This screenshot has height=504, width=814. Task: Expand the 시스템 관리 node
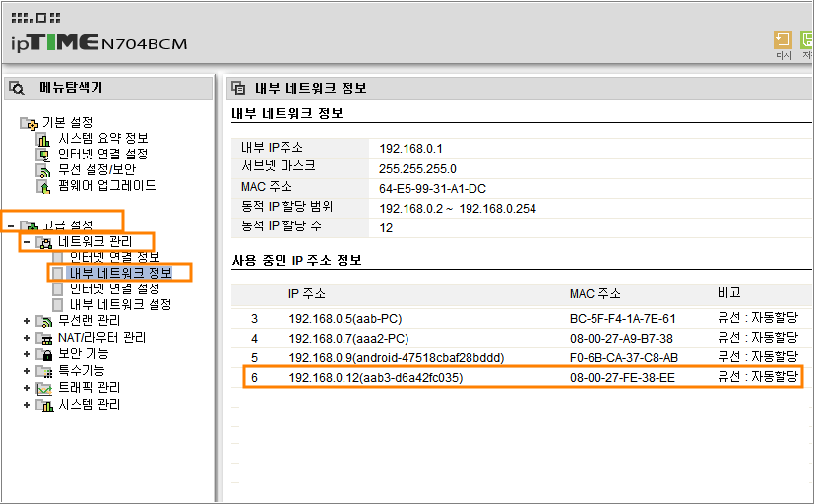27,405
